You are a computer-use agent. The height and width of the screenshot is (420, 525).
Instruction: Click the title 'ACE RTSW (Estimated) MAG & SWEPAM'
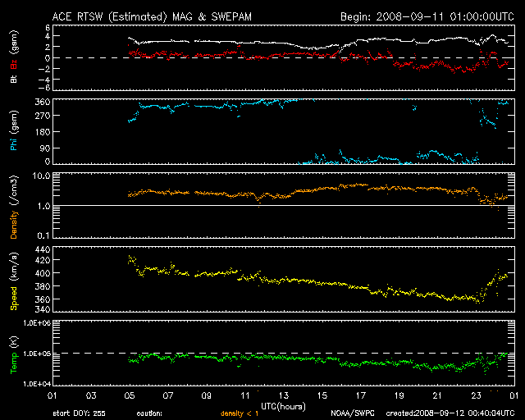click(x=152, y=16)
